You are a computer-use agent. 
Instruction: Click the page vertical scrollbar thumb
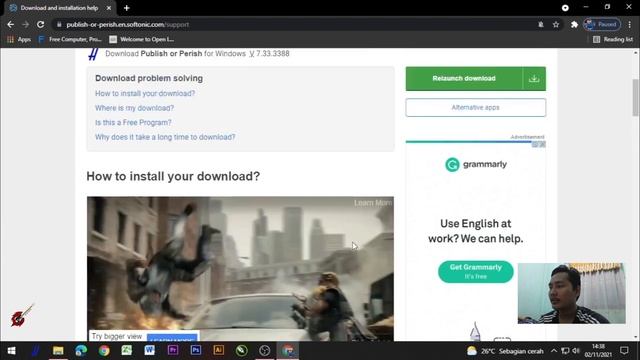(636, 98)
